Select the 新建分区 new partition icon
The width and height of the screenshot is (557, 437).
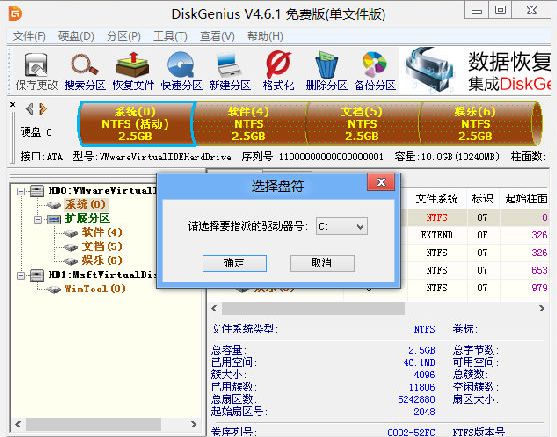click(x=230, y=71)
